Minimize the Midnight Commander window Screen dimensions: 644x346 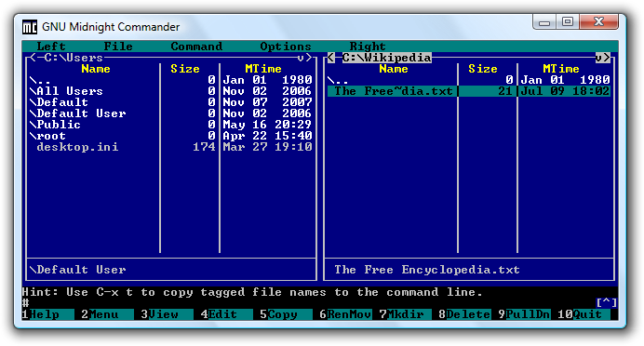tap(544, 22)
